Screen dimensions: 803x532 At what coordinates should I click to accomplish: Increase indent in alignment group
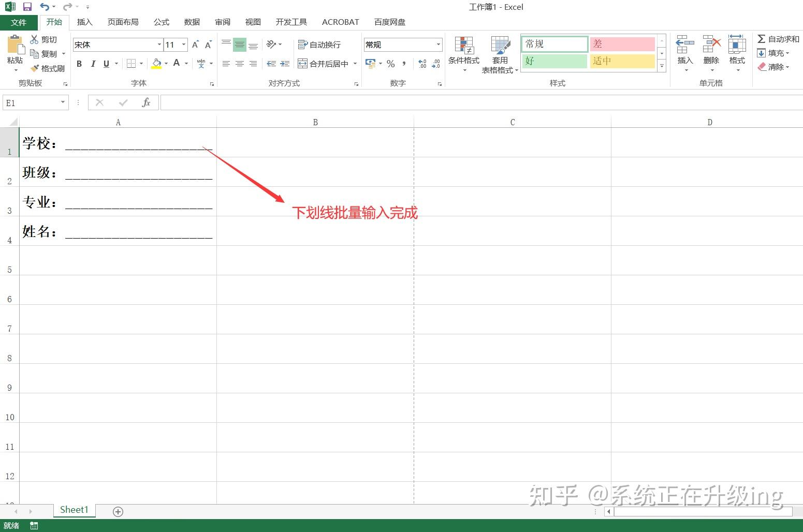285,64
